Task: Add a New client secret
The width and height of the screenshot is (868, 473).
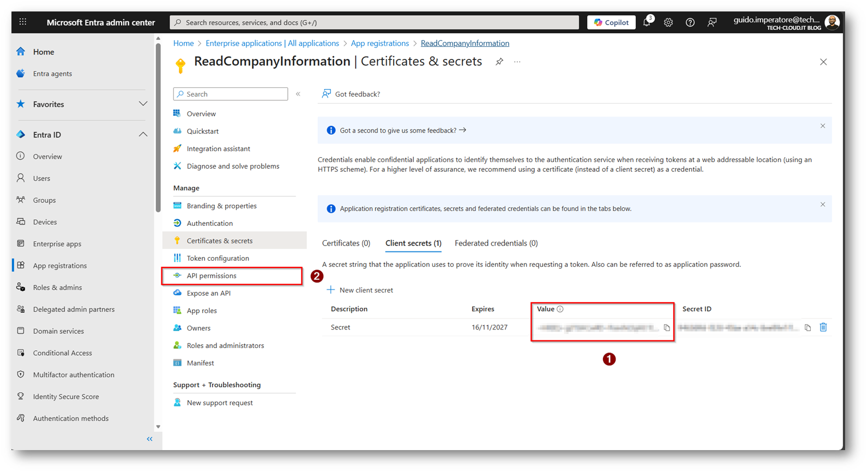Action: 360,290
